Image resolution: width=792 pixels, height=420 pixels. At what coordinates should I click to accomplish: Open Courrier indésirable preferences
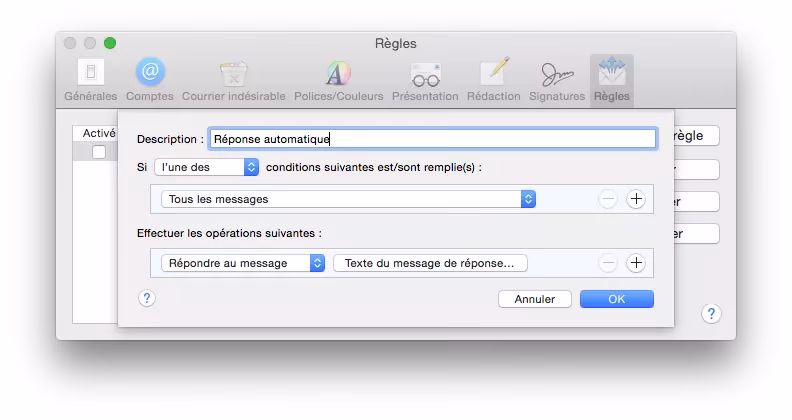click(233, 81)
